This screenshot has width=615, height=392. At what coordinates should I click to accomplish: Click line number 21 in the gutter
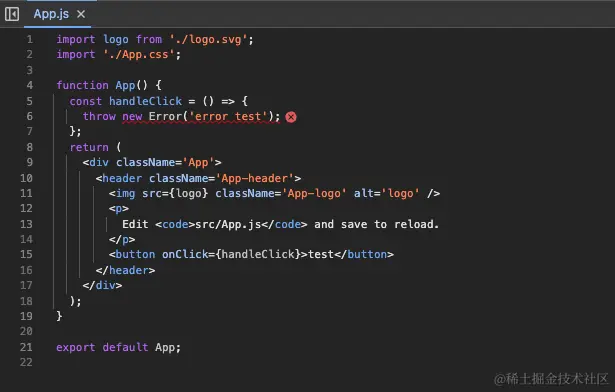(26, 347)
